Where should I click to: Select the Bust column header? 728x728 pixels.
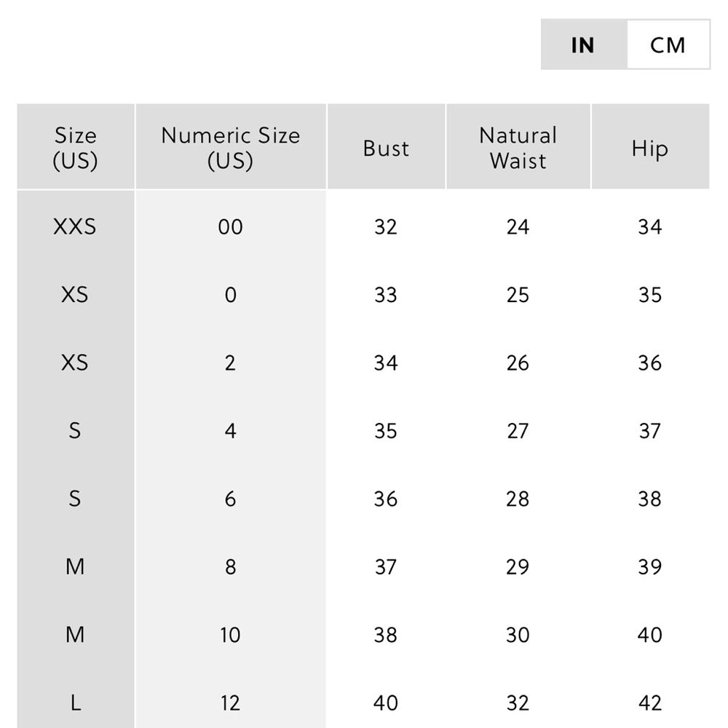[386, 148]
